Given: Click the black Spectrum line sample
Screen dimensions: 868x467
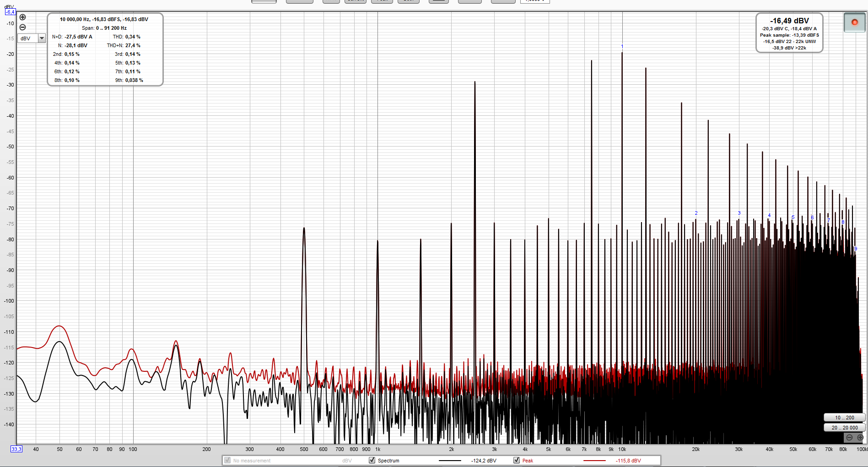Looking at the screenshot, I should coord(450,461).
